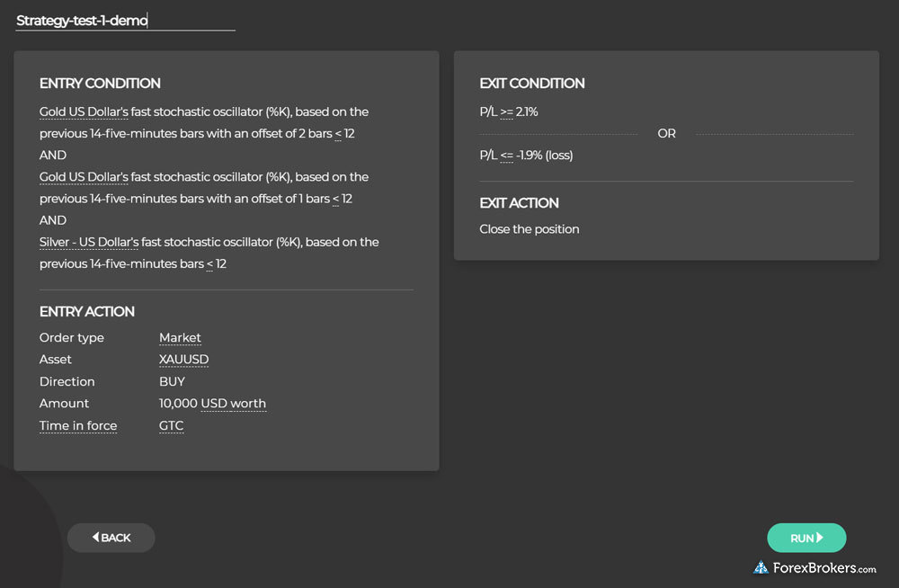Viewport: 899px width, 588px height.
Task: Click the Close the position exit action
Action: pyautogui.click(x=530, y=229)
